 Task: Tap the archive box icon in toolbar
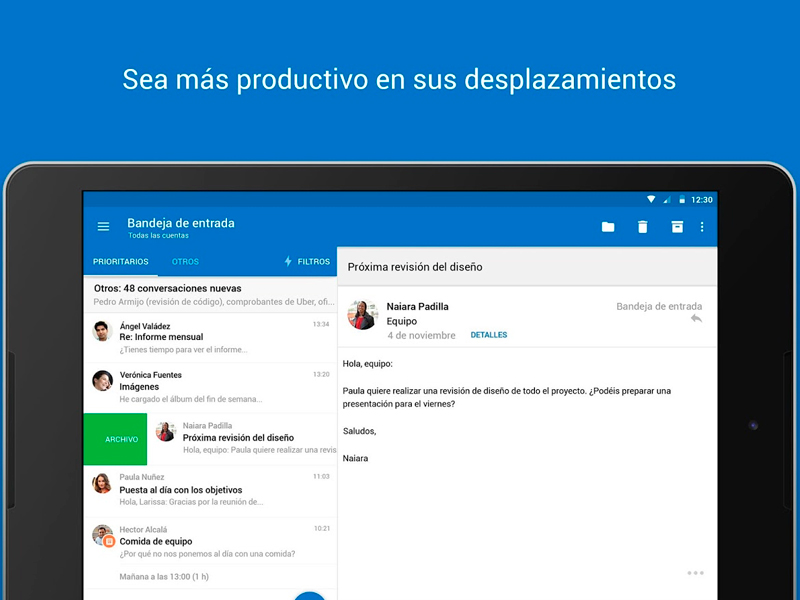click(677, 227)
